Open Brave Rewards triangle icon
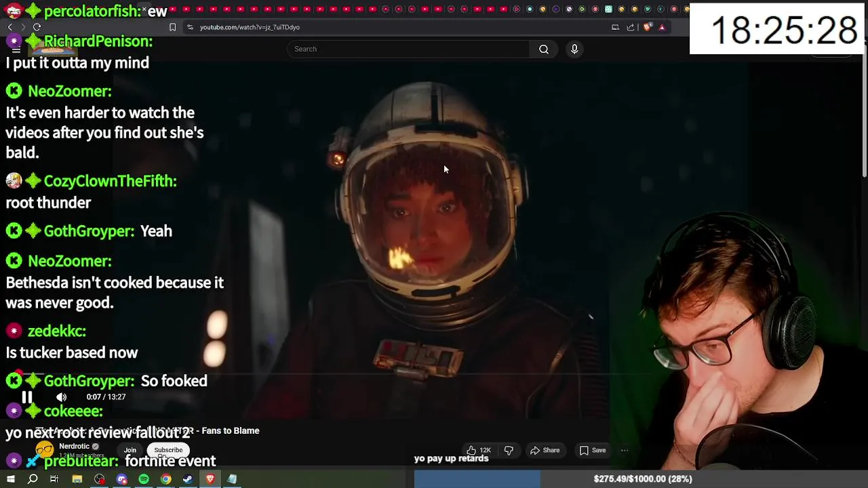This screenshot has width=868, height=488. [662, 27]
